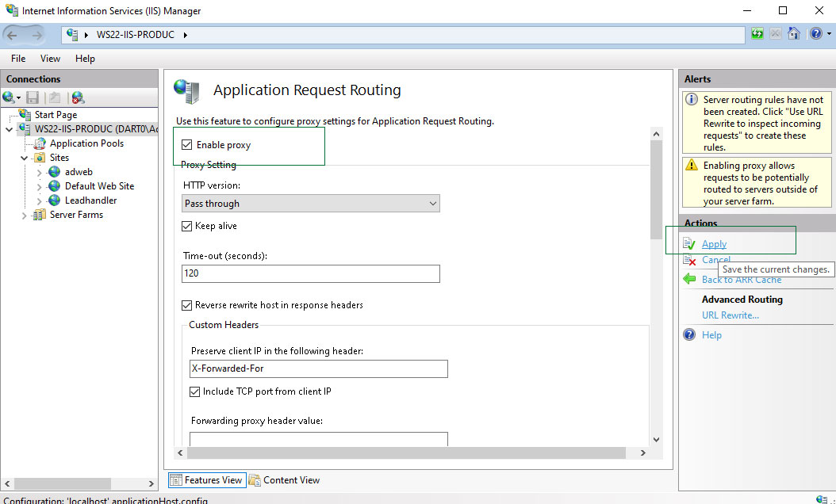Click the Server Farms icon
The height and width of the screenshot is (504, 836).
[x=39, y=215]
